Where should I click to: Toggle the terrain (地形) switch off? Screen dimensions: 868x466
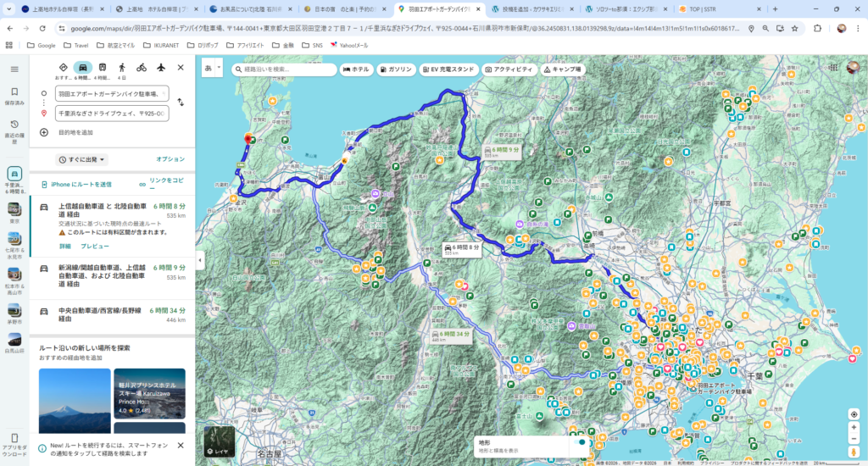[580, 441]
